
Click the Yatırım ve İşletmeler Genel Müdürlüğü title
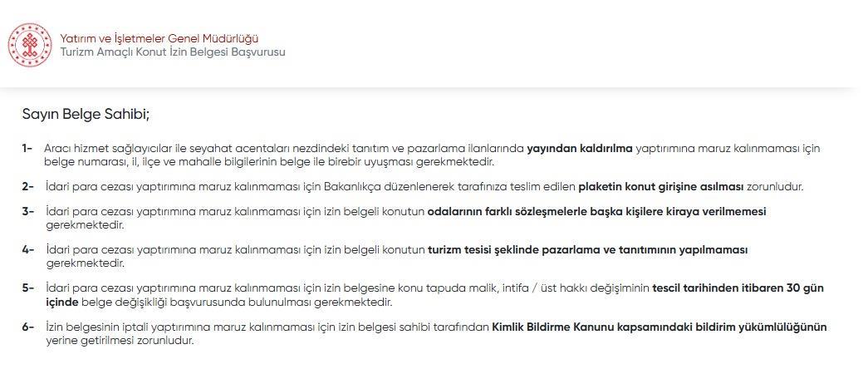[x=159, y=38]
